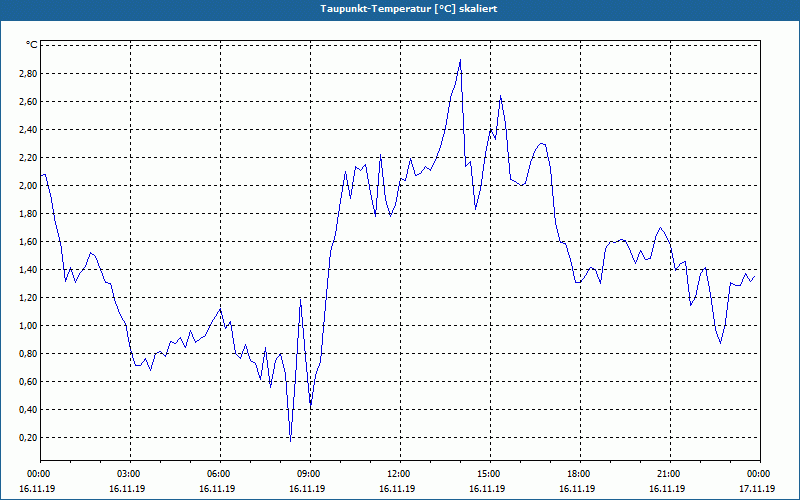This screenshot has height=500, width=800.
Task: Click the 16.11.19 date under 12:00
Action: click(397, 489)
